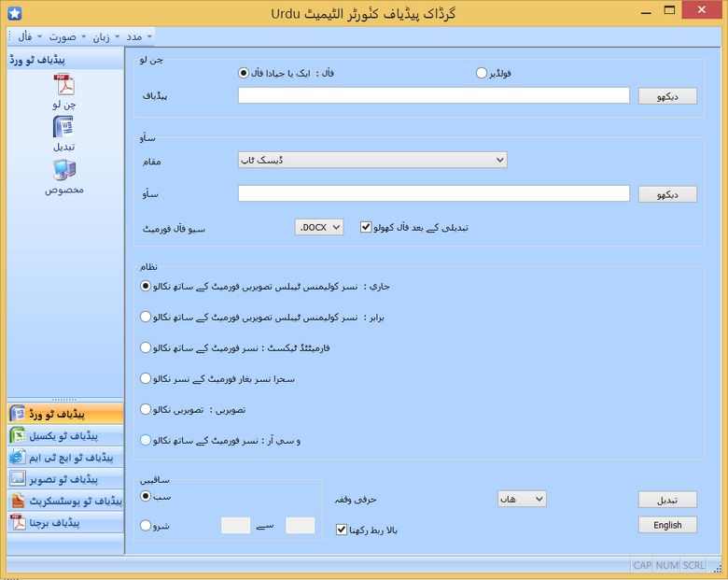Viewport: 728px width, 580px height.
Task: Click the PDF select-file icon in sidebar
Action: point(64,86)
